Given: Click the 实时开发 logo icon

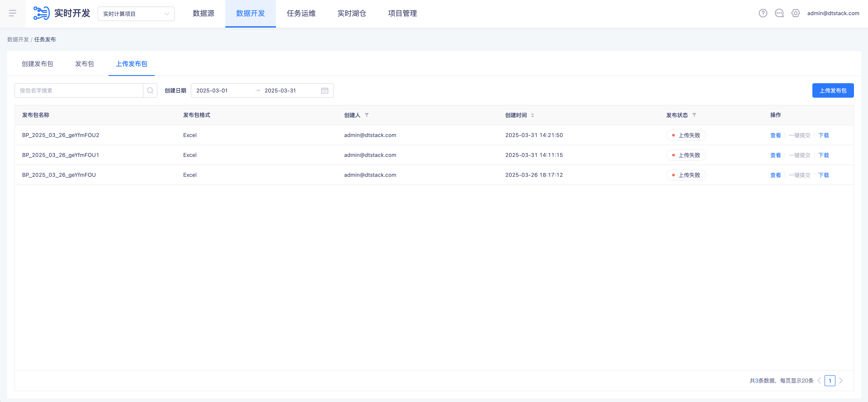Looking at the screenshot, I should (x=41, y=13).
